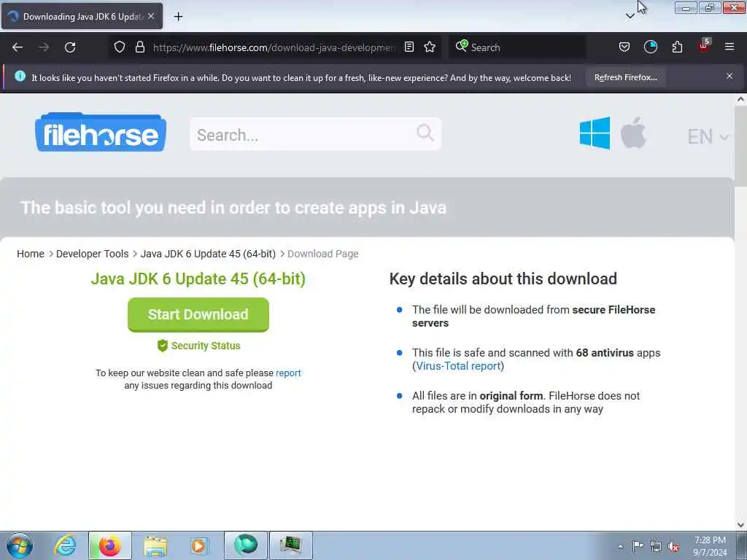Open the EN language dropdown
The height and width of the screenshot is (560, 747).
click(708, 137)
